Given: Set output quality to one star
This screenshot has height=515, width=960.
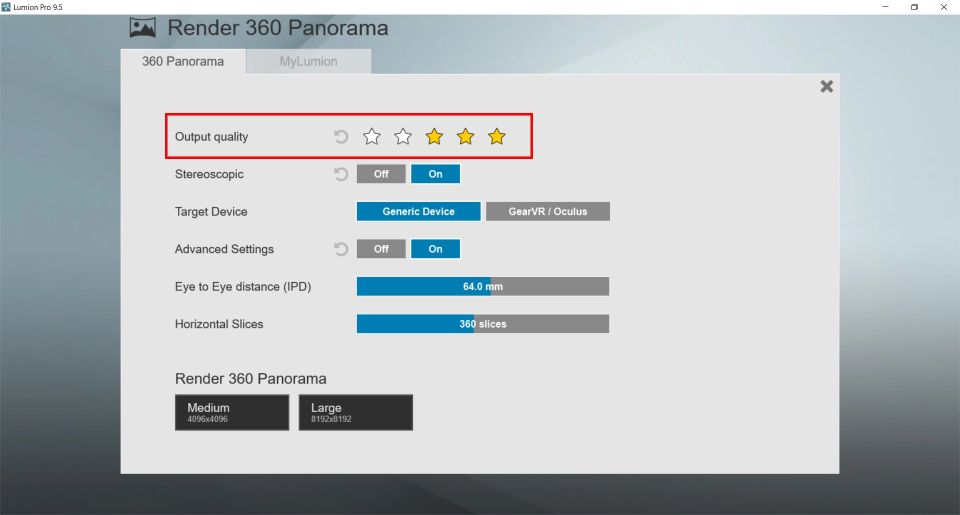Looking at the screenshot, I should (x=372, y=137).
